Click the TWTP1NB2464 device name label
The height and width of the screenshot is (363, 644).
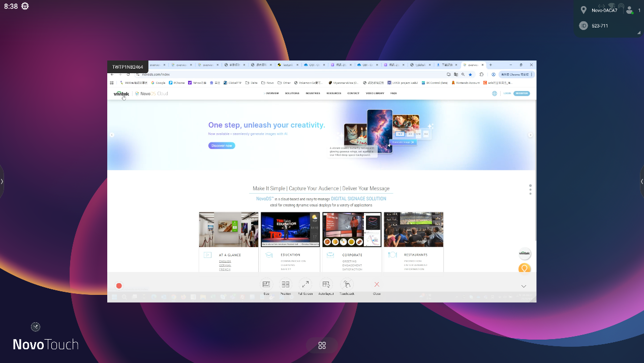[x=128, y=67]
